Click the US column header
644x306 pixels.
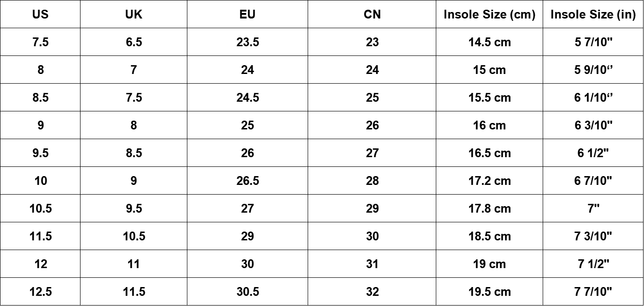click(x=41, y=14)
